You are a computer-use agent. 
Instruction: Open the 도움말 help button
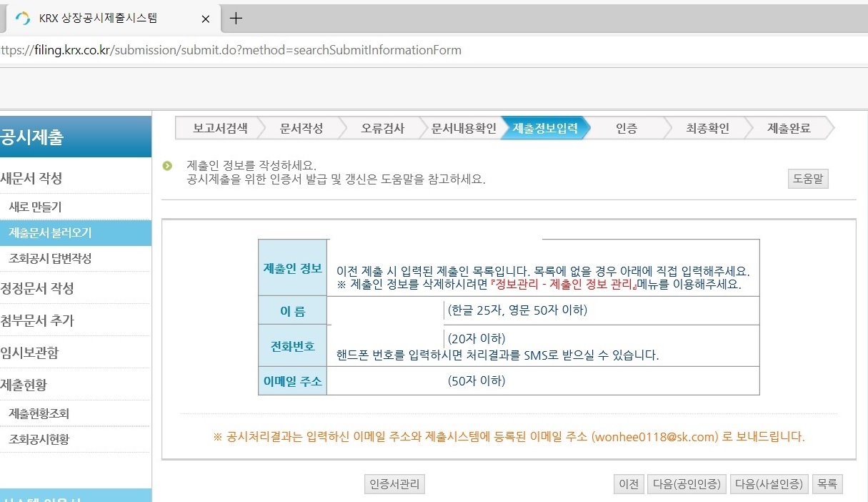808,178
